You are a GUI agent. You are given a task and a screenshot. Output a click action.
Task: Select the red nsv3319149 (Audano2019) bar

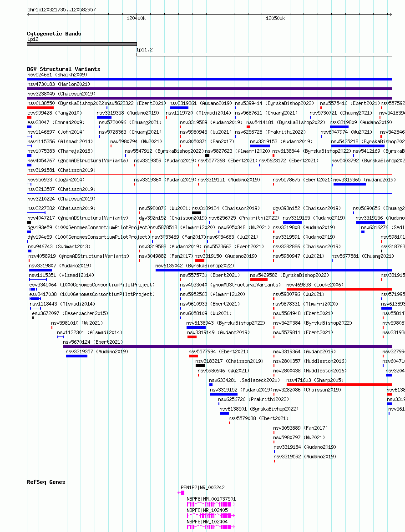192,337
